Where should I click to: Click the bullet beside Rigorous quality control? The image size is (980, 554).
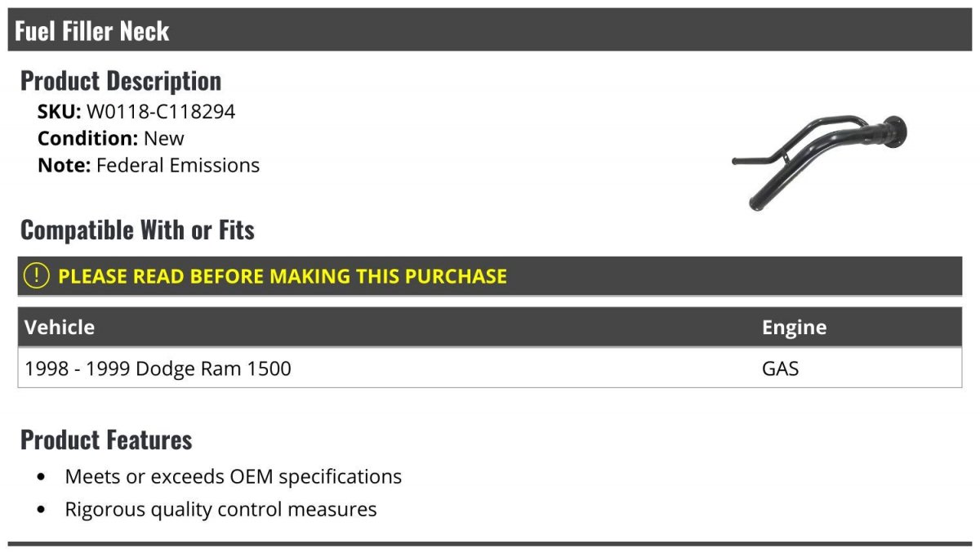pyautogui.click(x=42, y=511)
